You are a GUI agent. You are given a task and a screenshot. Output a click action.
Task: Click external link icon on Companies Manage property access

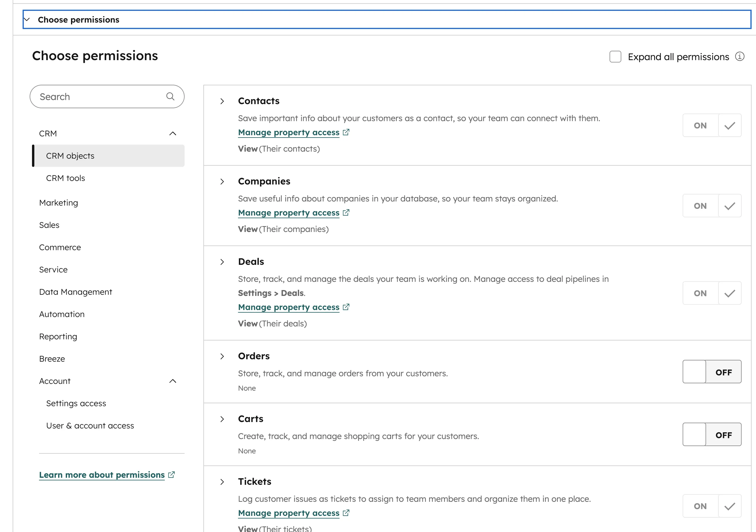[x=346, y=212]
